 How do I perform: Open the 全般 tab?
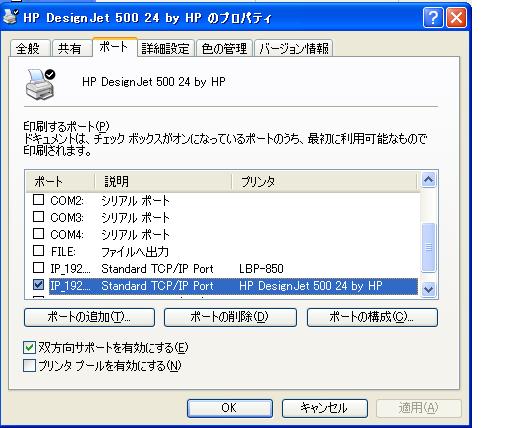click(x=28, y=49)
